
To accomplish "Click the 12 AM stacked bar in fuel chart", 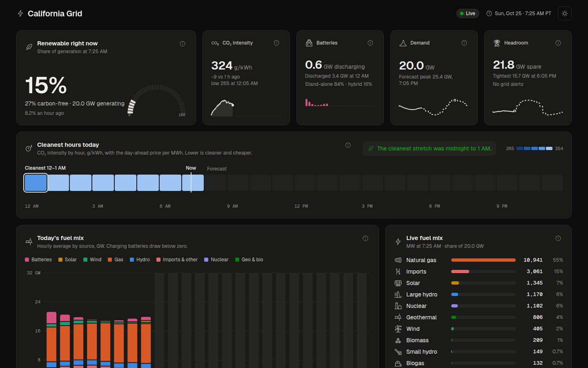I will tap(51, 340).
